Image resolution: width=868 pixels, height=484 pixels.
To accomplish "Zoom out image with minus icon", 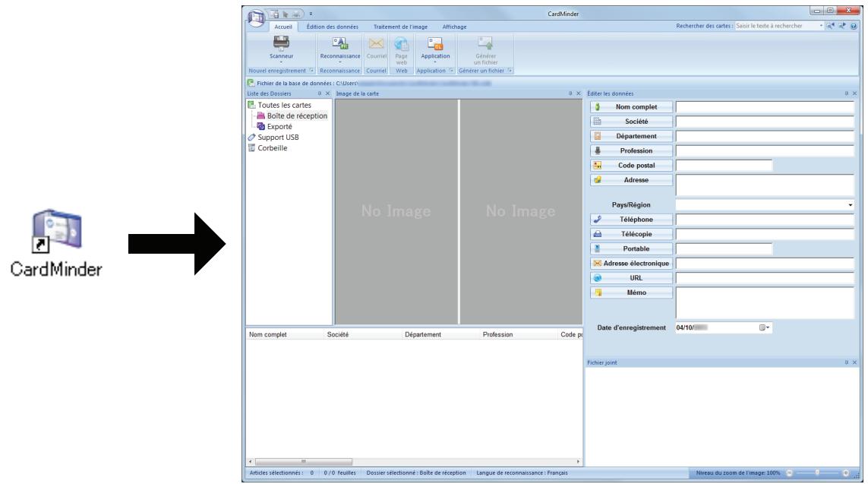I will point(789,473).
